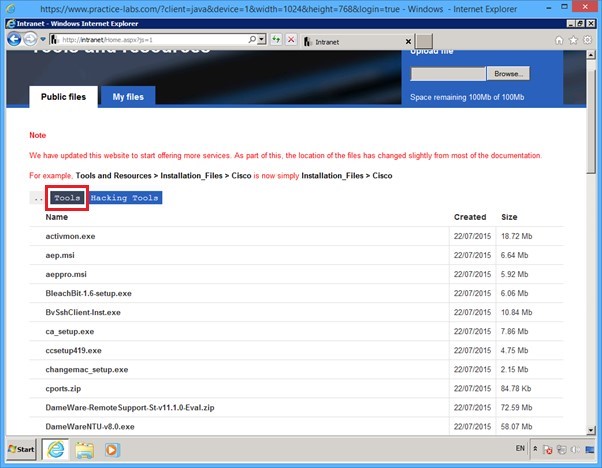Image resolution: width=602 pixels, height=468 pixels.
Task: Download aeppro.msi file
Action: [x=66, y=274]
